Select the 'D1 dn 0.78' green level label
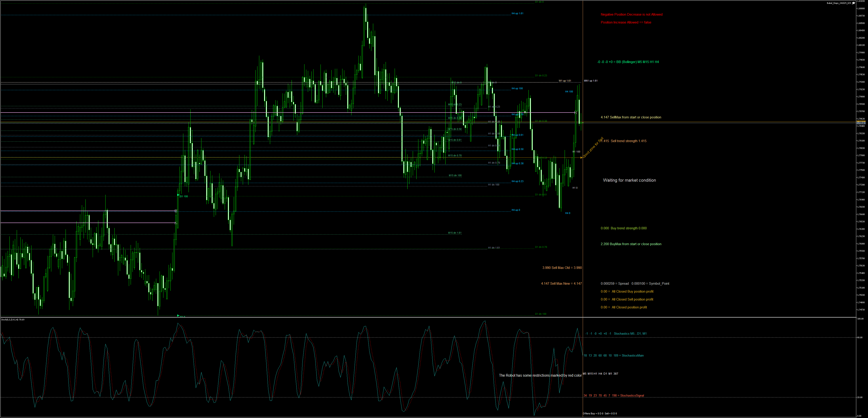868x418 pixels. click(x=541, y=247)
